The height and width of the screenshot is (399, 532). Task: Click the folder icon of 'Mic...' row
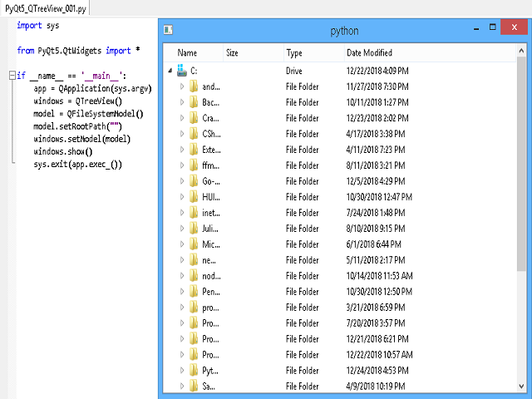click(x=194, y=244)
